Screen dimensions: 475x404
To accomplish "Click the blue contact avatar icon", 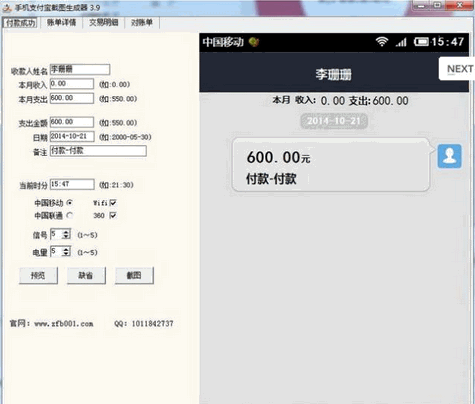I will (x=449, y=156).
